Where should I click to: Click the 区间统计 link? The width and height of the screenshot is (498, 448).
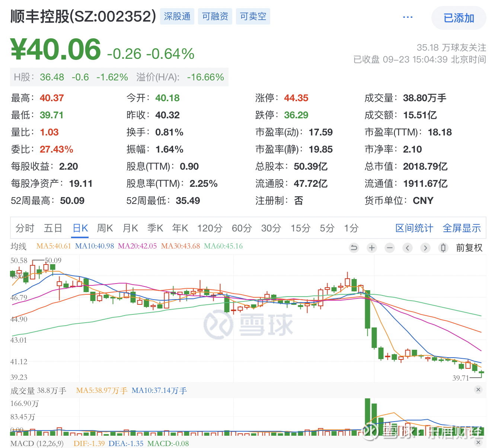[414, 228]
